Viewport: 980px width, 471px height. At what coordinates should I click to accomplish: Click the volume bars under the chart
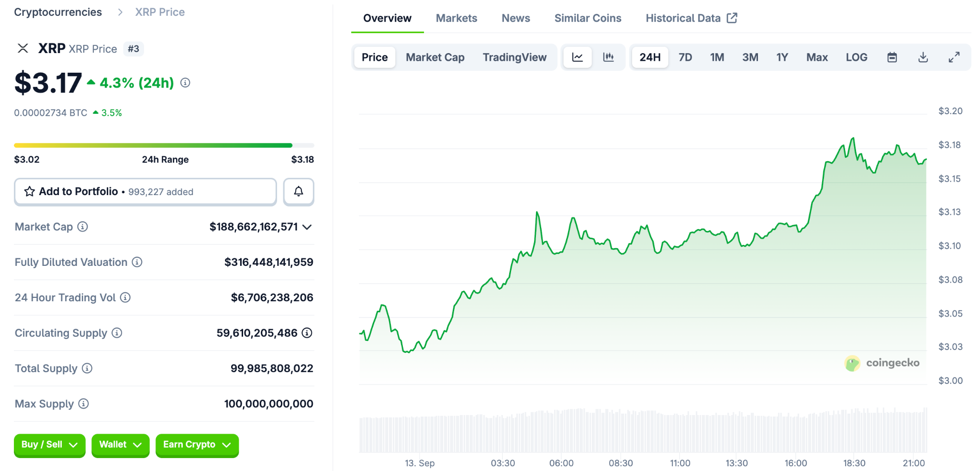pyautogui.click(x=643, y=430)
